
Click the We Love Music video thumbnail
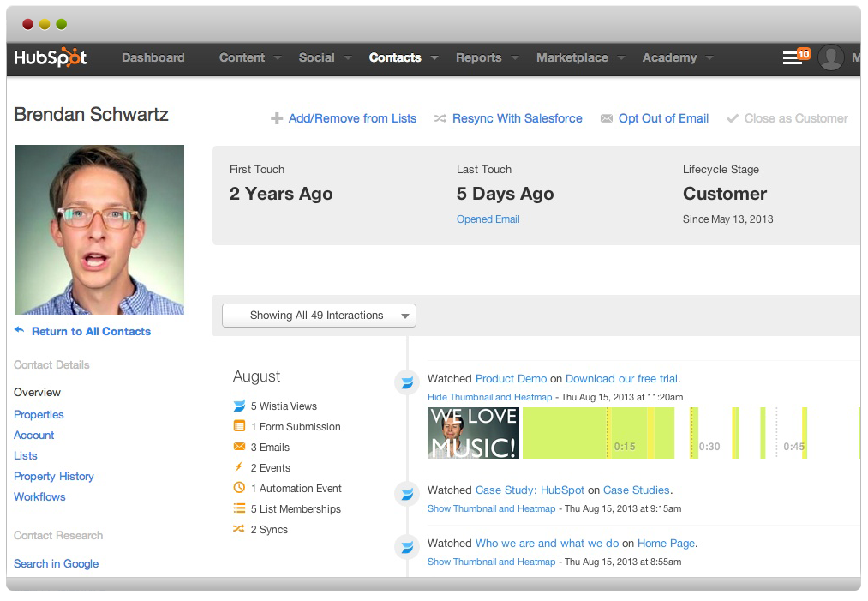click(473, 433)
